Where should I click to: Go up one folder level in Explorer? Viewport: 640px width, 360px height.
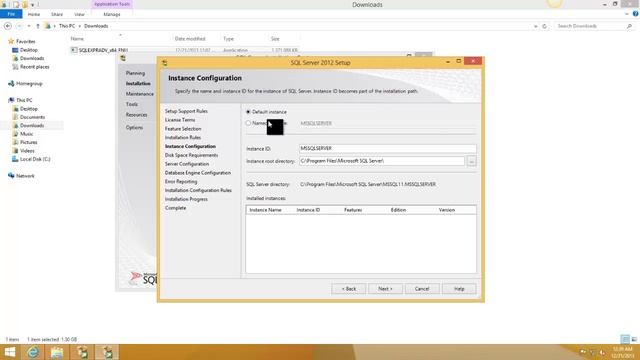38,26
